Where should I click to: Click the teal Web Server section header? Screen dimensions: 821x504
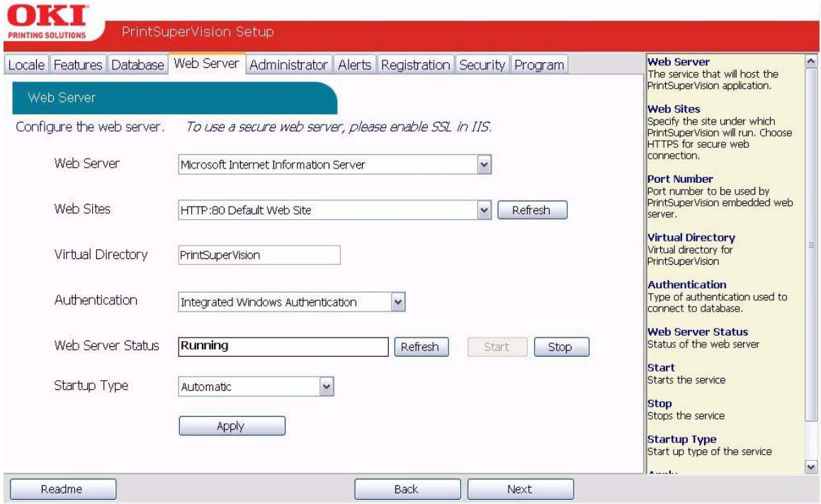[174, 98]
